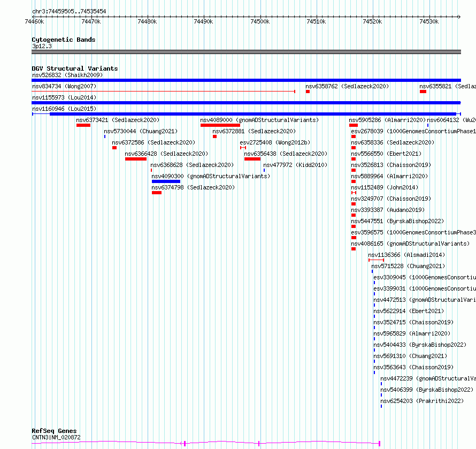Select the nsv6355821 variant label
Image resolution: width=476 pixels, height=449 pixels.
click(x=448, y=86)
